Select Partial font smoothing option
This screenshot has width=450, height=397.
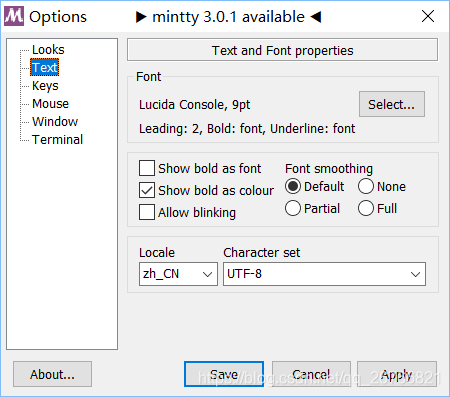click(x=293, y=208)
